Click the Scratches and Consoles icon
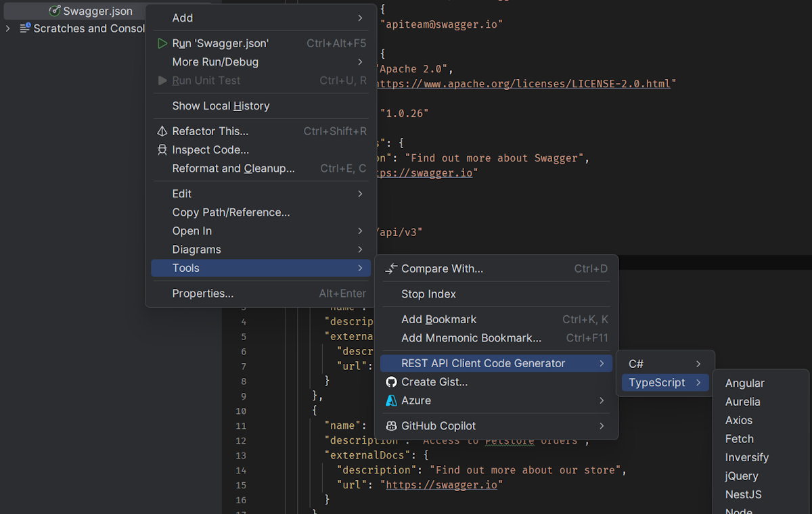This screenshot has height=514, width=812. (25, 28)
